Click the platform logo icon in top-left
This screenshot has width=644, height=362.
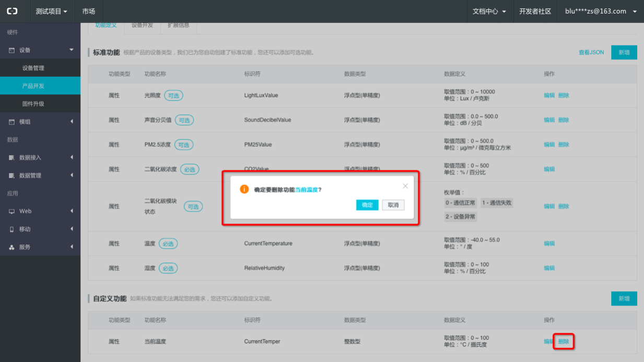12,11
